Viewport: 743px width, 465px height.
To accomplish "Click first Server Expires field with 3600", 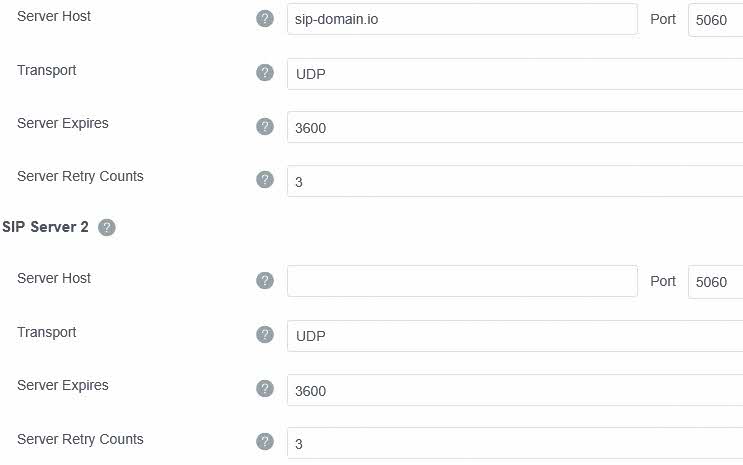I will pyautogui.click(x=514, y=127).
